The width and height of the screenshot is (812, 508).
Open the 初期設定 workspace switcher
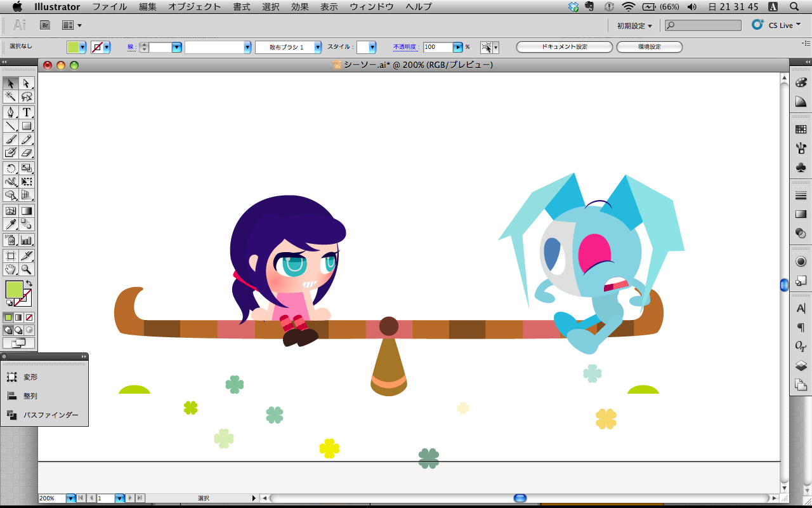pos(634,25)
